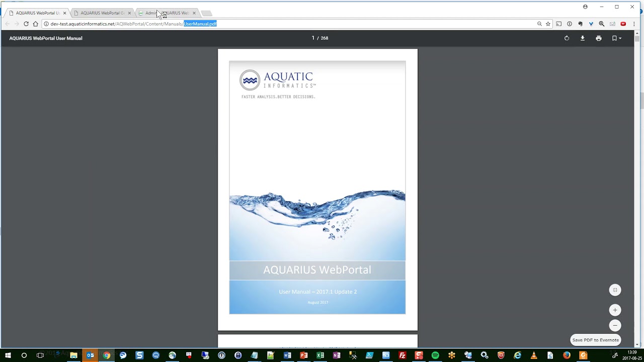Open Firefox from taskbar
This screenshot has height=362, width=644.
click(x=567, y=355)
